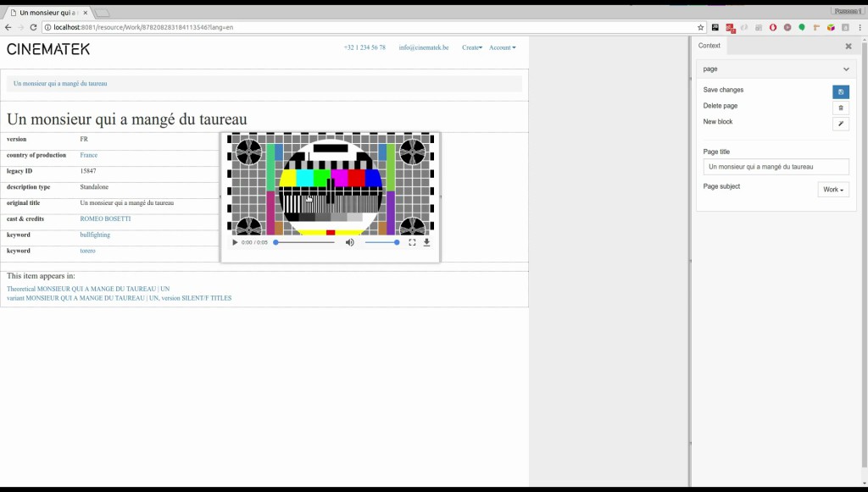Image resolution: width=868 pixels, height=492 pixels.
Task: Click the test pattern video frame
Action: click(331, 184)
